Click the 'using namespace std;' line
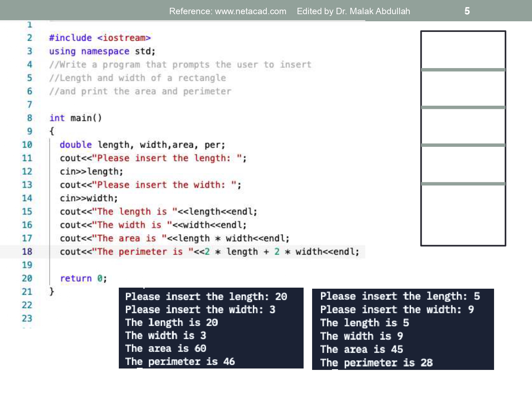The width and height of the screenshot is (532, 399). click(102, 51)
